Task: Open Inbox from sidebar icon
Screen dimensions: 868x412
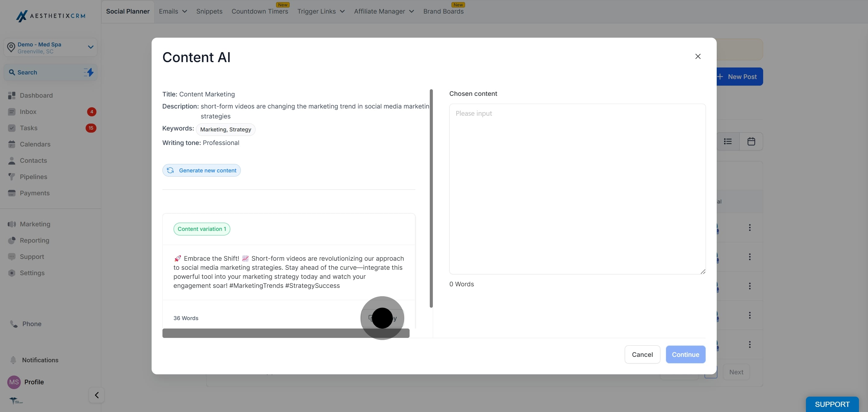Action: tap(12, 112)
